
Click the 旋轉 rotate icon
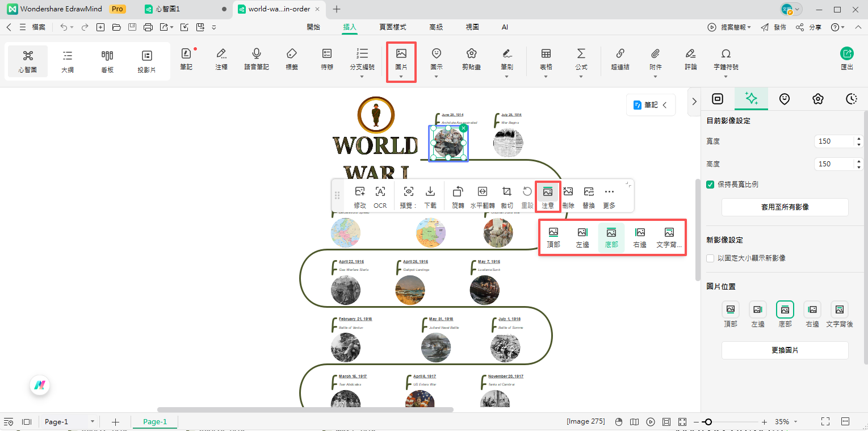tap(458, 192)
